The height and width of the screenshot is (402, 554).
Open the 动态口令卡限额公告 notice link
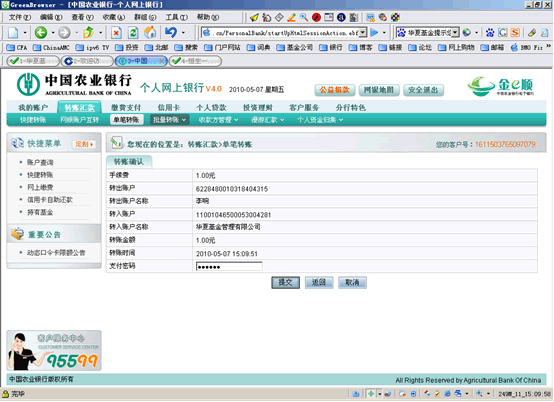tap(56, 253)
